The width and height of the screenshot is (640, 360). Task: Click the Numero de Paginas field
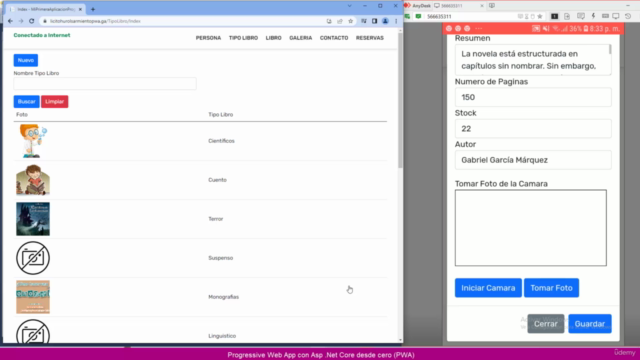tap(533, 97)
